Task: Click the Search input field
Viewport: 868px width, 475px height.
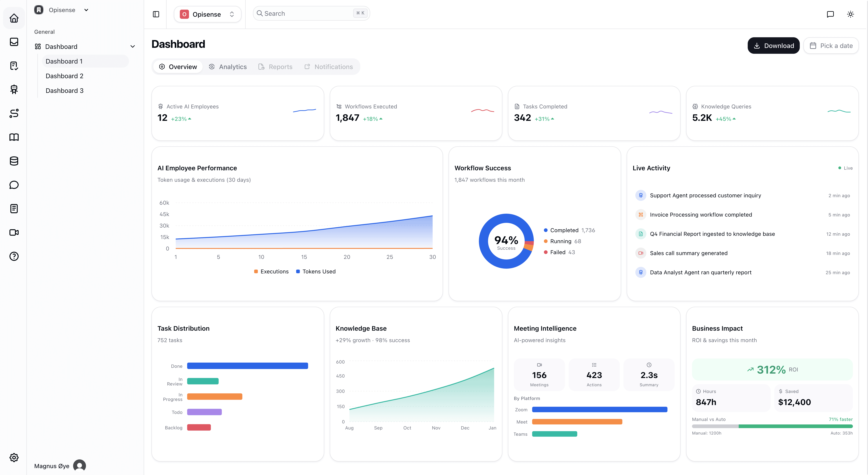Action: (311, 13)
